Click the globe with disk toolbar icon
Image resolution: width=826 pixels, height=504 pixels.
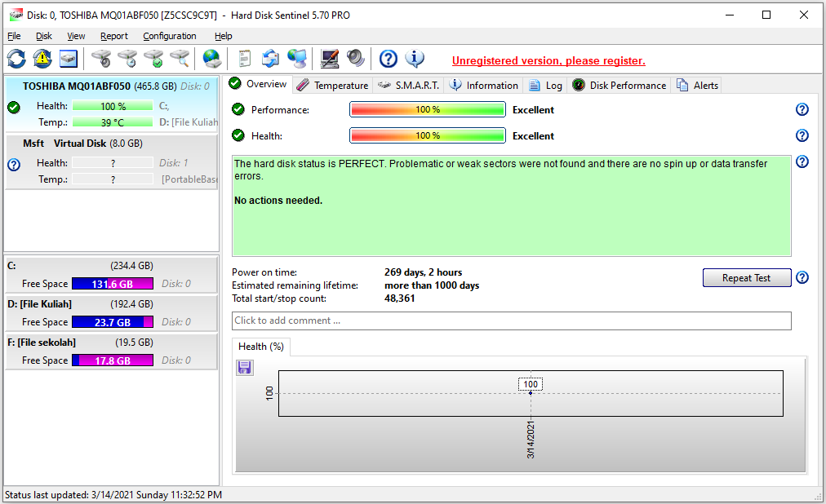(211, 59)
